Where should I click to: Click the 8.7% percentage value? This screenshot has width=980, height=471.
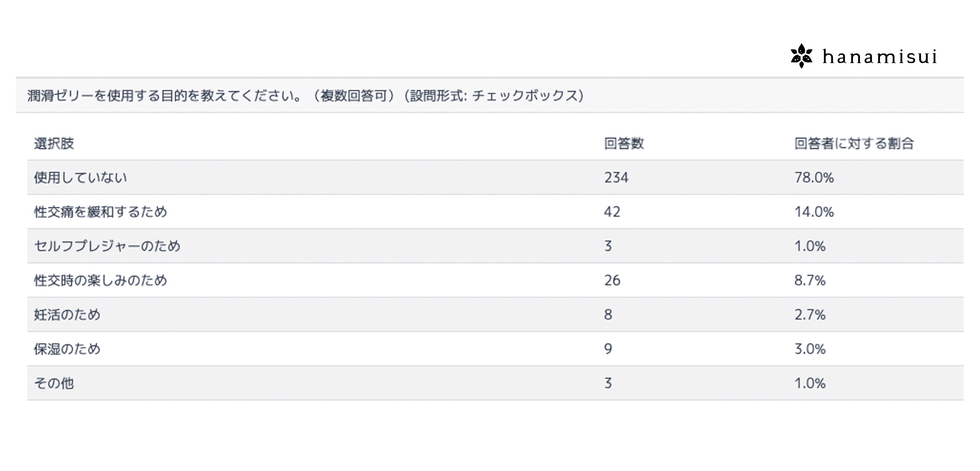point(810,281)
